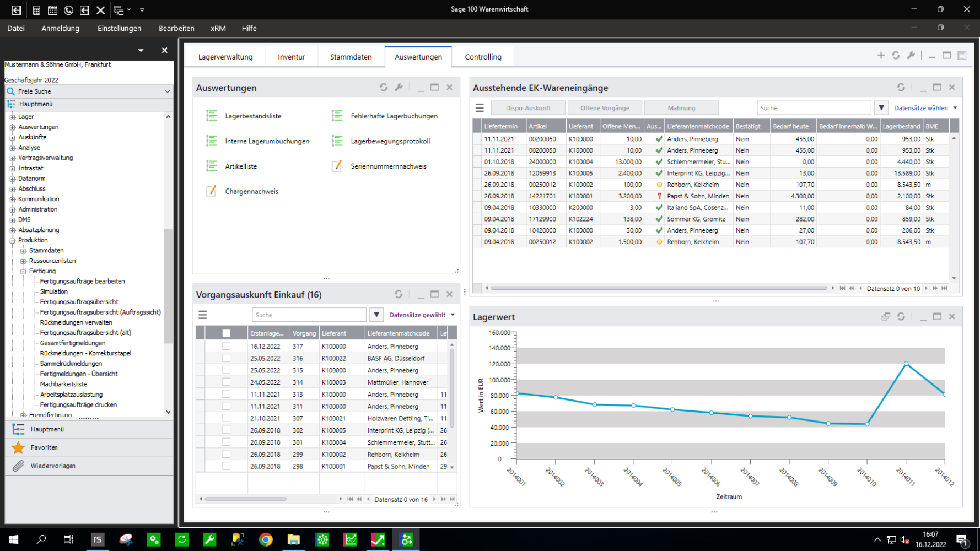The image size is (980, 551).
Task: Refresh the Lagerwert chart panel
Action: (x=901, y=317)
